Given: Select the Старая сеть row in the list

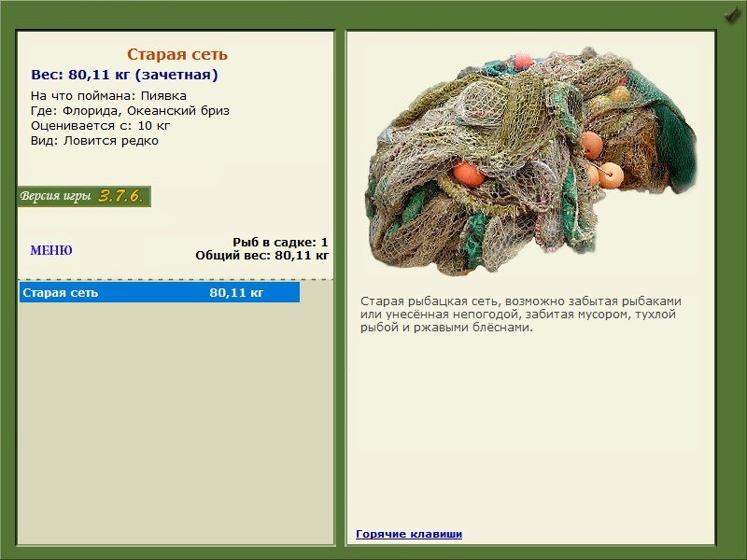Looking at the screenshot, I should pyautogui.click(x=160, y=292).
